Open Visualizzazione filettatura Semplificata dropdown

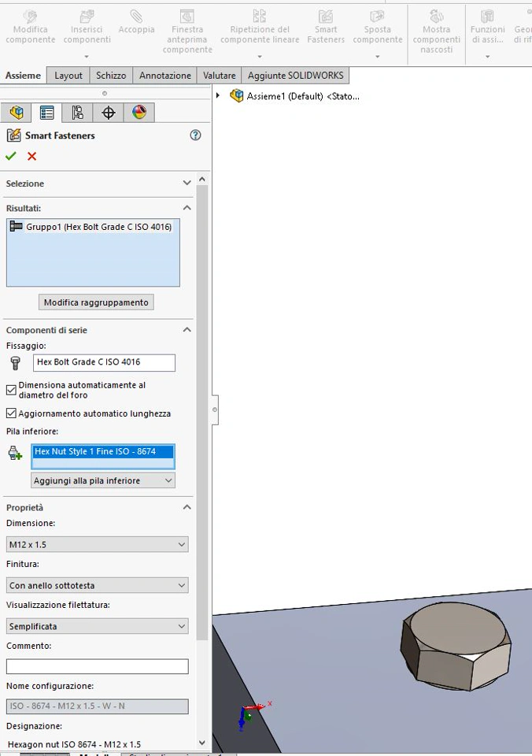point(98,626)
